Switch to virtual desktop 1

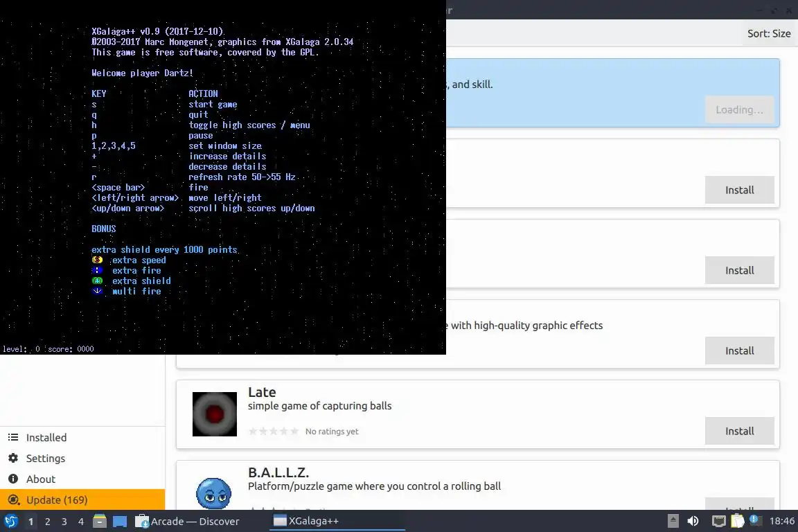(x=31, y=522)
